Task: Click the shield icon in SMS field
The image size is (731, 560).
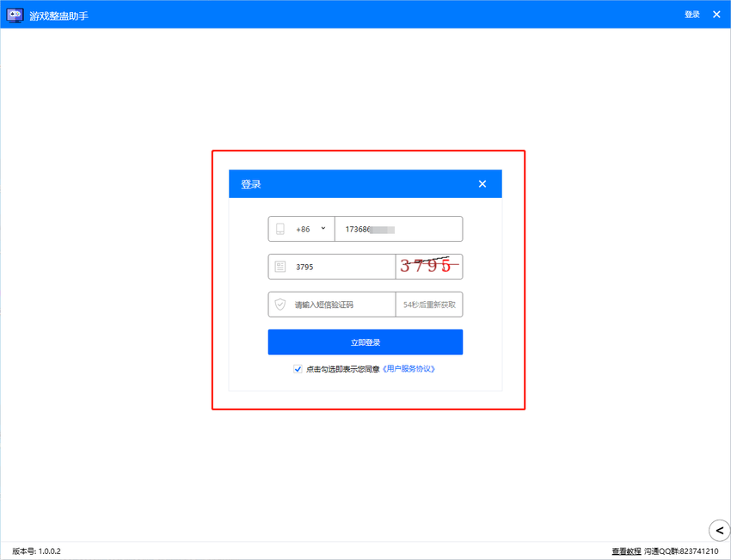Action: (280, 305)
